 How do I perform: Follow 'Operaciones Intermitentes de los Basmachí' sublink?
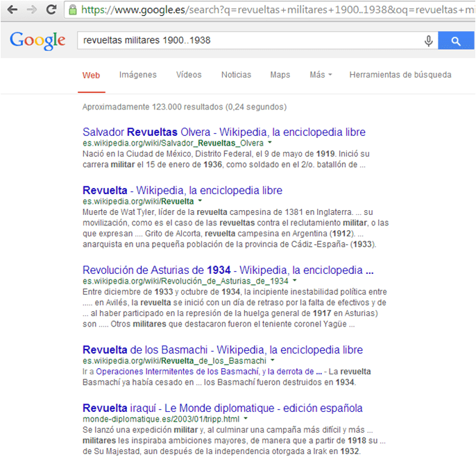209,372
